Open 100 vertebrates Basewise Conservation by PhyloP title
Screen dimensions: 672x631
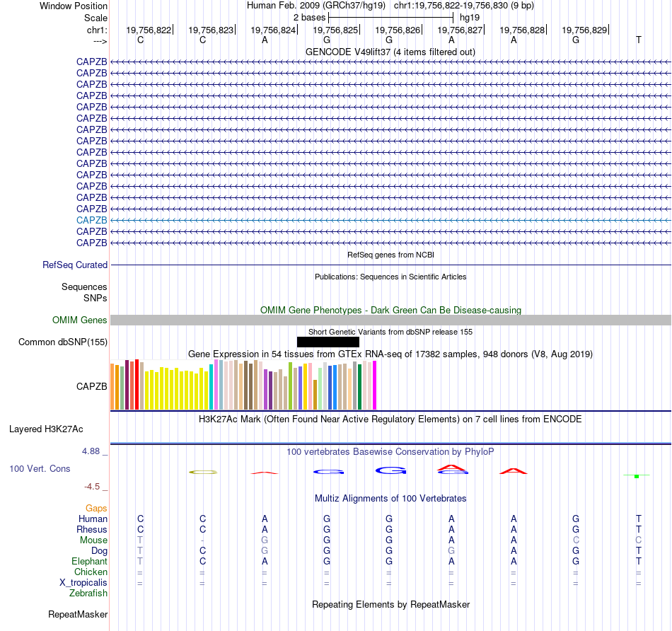coord(390,452)
